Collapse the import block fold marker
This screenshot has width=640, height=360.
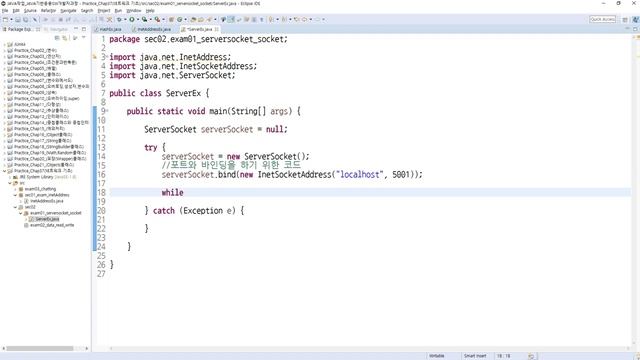coord(107,57)
